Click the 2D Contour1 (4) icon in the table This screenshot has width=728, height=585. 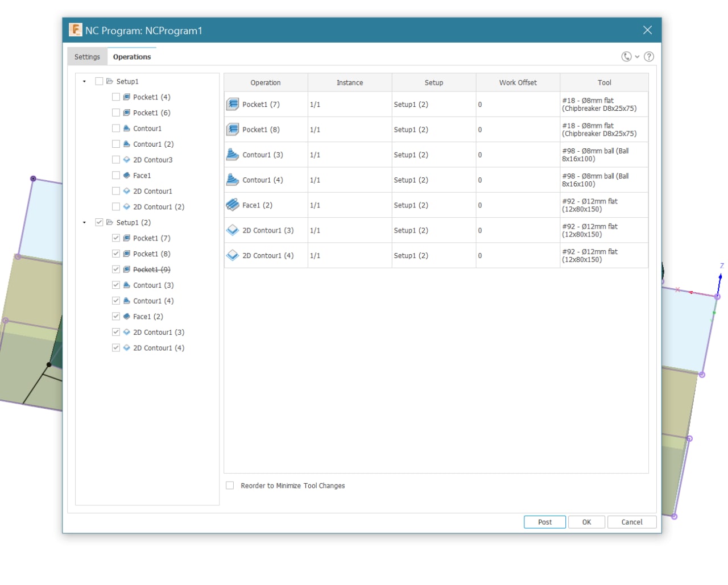point(233,255)
